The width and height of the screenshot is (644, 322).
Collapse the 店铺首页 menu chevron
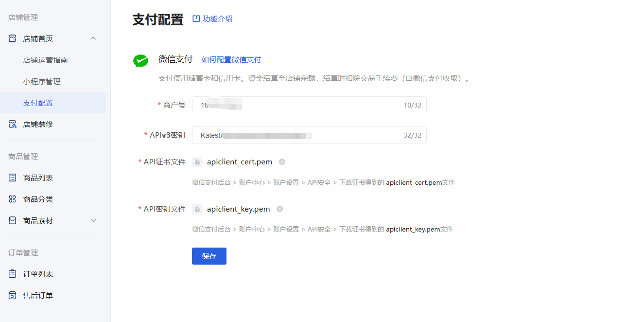click(x=93, y=38)
